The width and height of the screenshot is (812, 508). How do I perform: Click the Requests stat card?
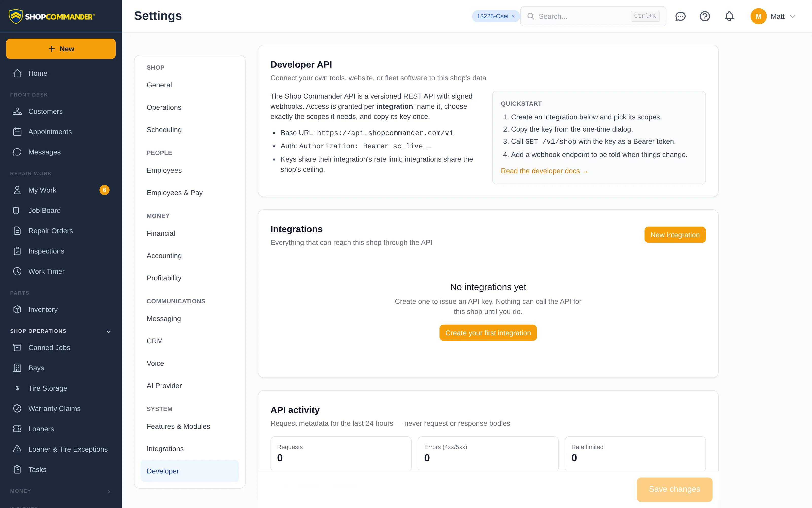pyautogui.click(x=341, y=454)
